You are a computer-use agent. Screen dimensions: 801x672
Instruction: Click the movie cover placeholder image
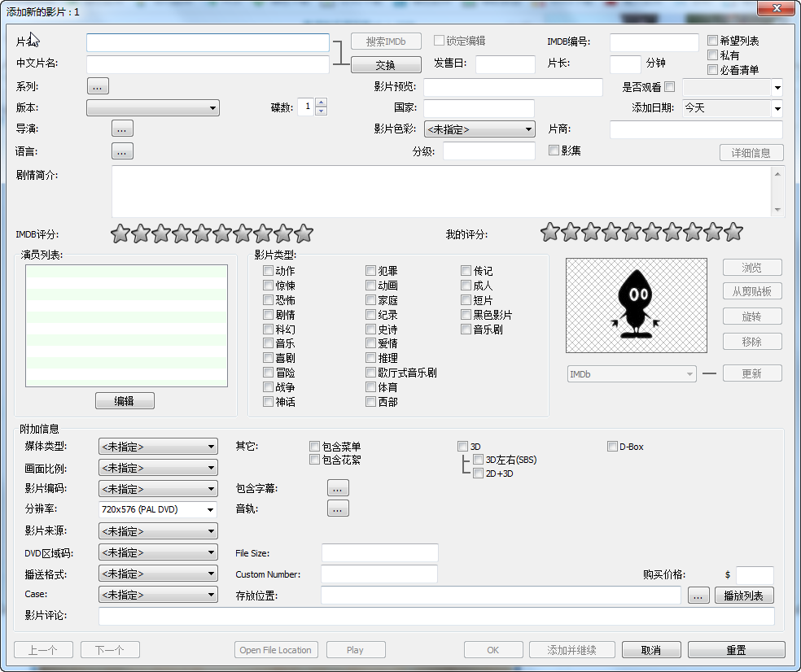[637, 305]
